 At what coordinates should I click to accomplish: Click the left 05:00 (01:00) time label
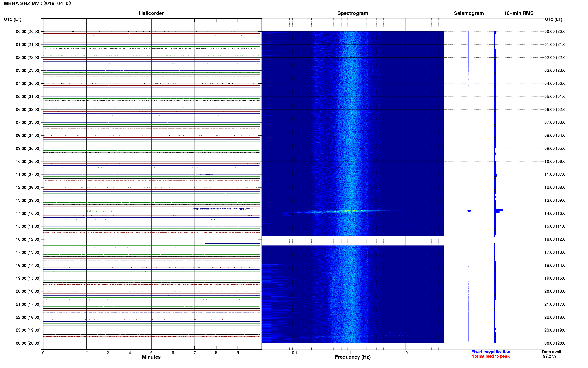(x=28, y=97)
